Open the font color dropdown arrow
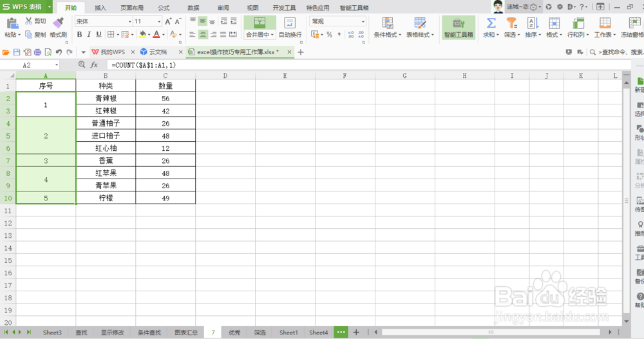The width and height of the screenshot is (644, 339). point(163,35)
